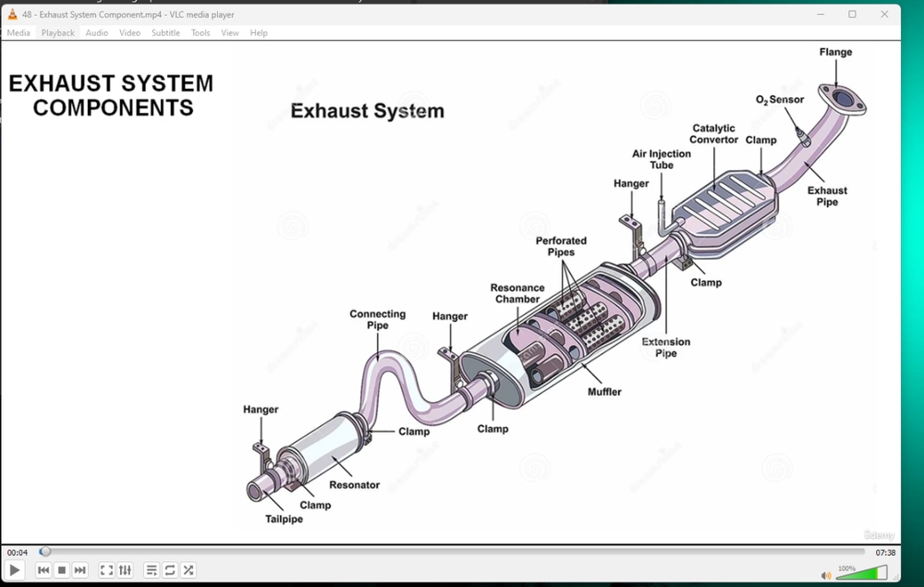Viewport: 924px width, 587px height.
Task: Show extended settings and effects
Action: coord(125,570)
